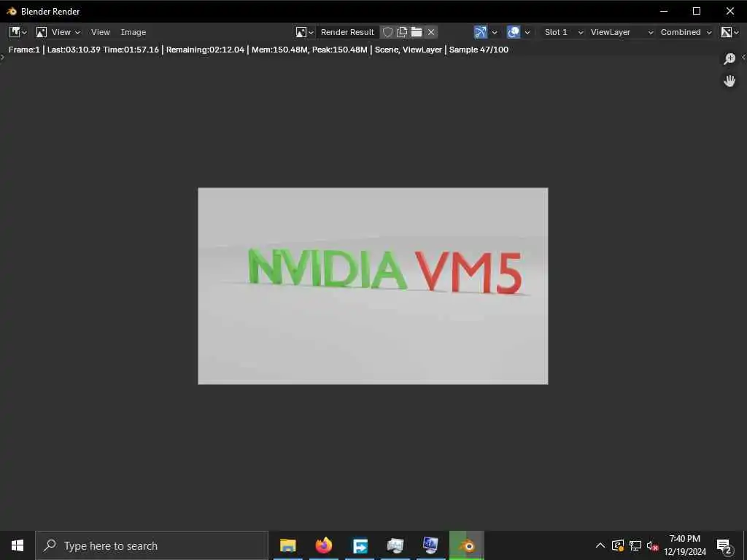Click the pan hand gizmo

pyautogui.click(x=729, y=81)
